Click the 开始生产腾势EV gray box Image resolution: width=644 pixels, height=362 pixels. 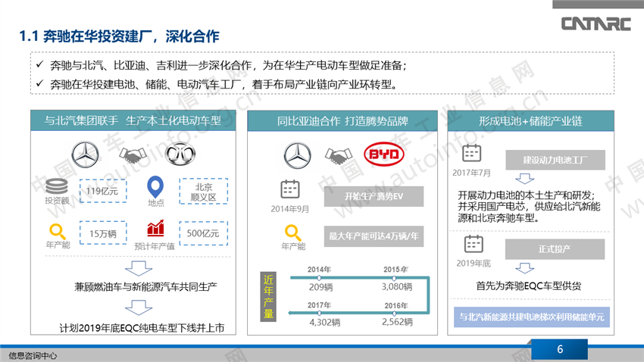[374, 196]
